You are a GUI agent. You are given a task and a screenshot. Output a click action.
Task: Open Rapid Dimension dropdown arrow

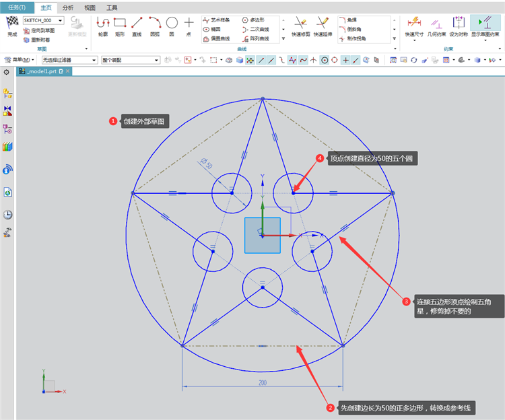click(414, 40)
